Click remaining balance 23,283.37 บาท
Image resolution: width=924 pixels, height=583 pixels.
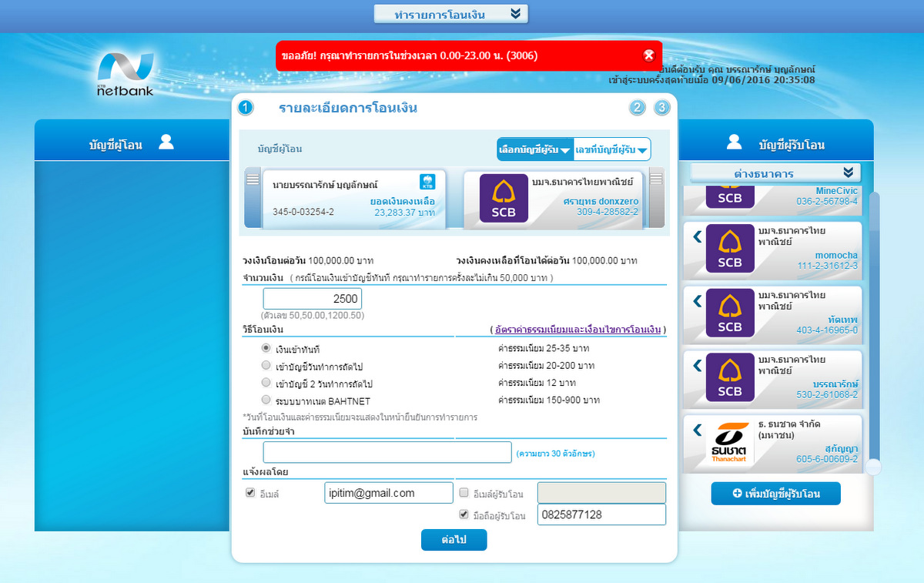pos(405,213)
